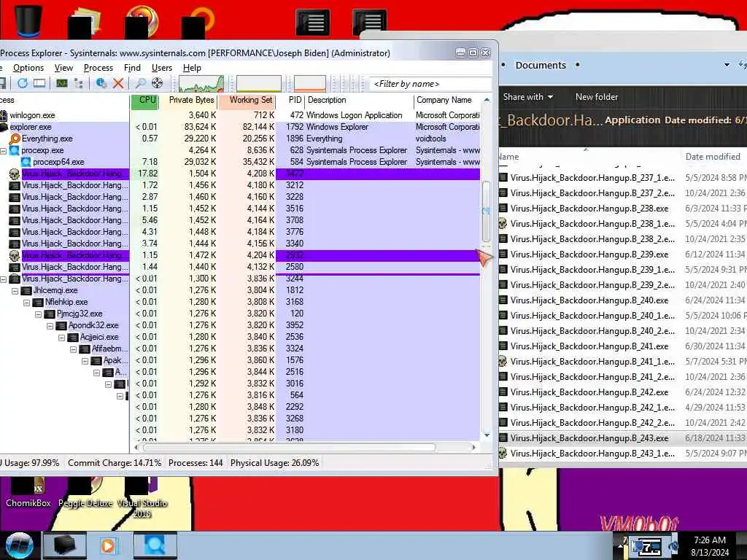Click the Find Window's Process crosshair icon
Image resolution: width=747 pixels, height=560 pixels.
[x=157, y=83]
